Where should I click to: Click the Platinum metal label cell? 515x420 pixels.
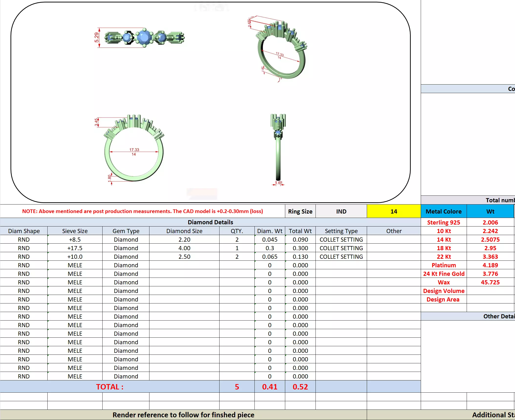pyautogui.click(x=443, y=265)
